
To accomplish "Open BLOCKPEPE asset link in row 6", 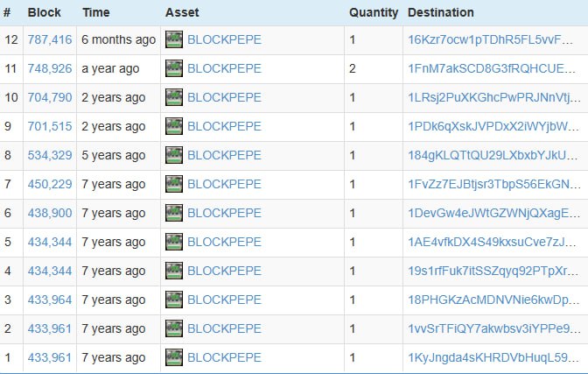I will [224, 213].
